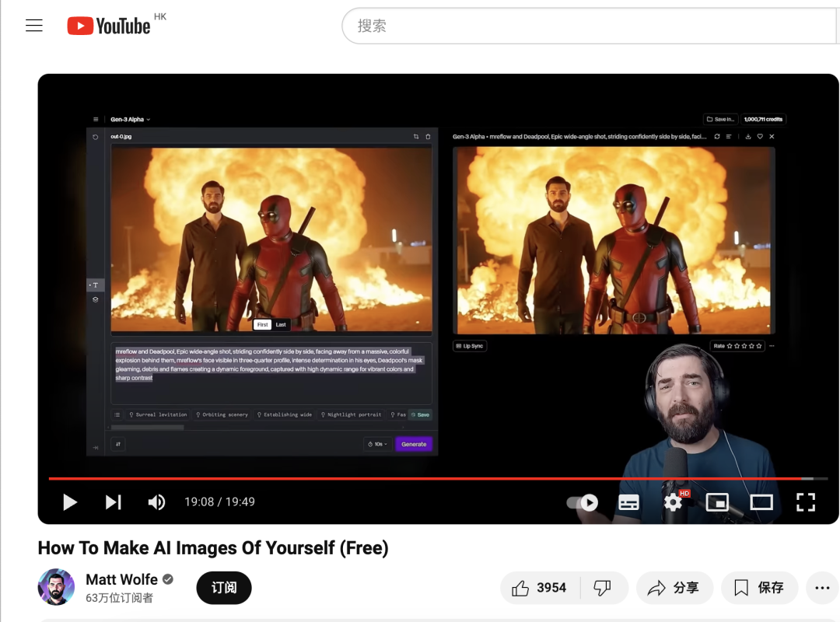Select the Last frame tab
840x622 pixels.
(x=281, y=325)
